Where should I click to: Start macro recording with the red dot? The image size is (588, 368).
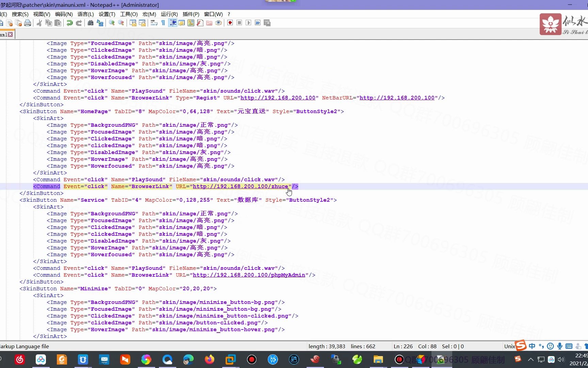[x=230, y=23]
